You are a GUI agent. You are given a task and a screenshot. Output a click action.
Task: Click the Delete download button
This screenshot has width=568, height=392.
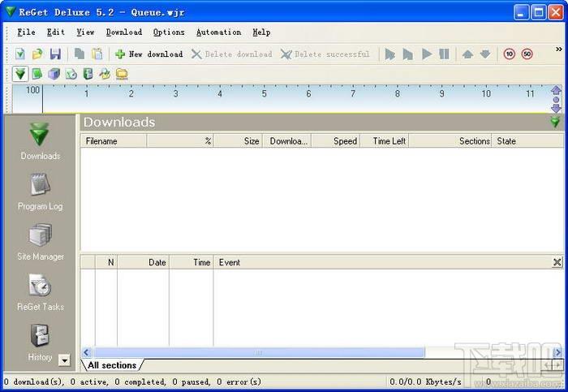(232, 54)
